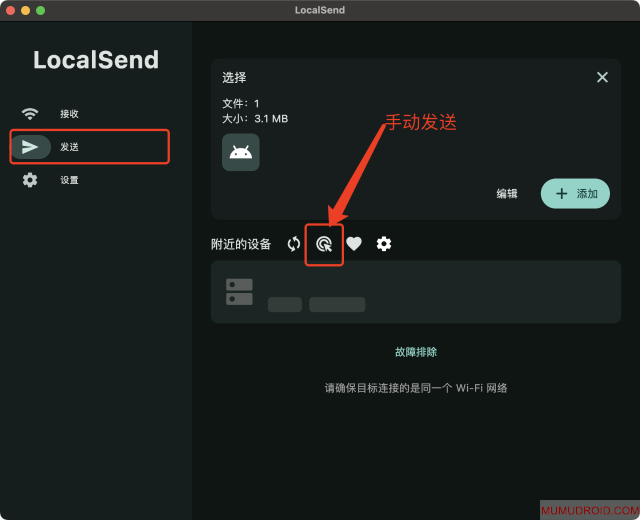Refresh the nearby devices list
Viewport: 640px width, 520px height.
(x=293, y=244)
